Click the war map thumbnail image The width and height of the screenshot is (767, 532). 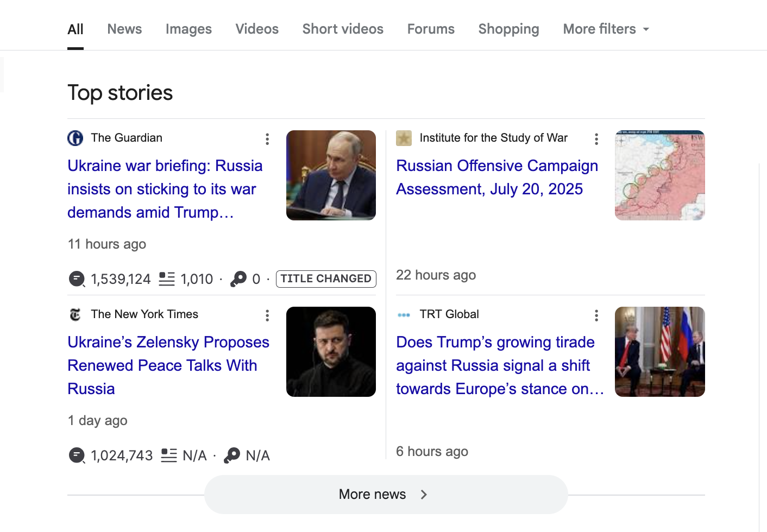click(659, 175)
